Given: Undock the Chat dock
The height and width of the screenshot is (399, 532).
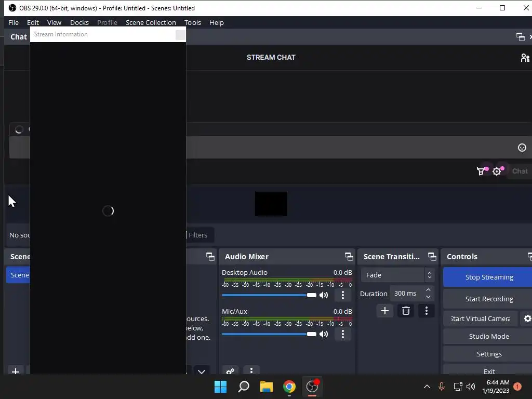Looking at the screenshot, I should tap(520, 37).
